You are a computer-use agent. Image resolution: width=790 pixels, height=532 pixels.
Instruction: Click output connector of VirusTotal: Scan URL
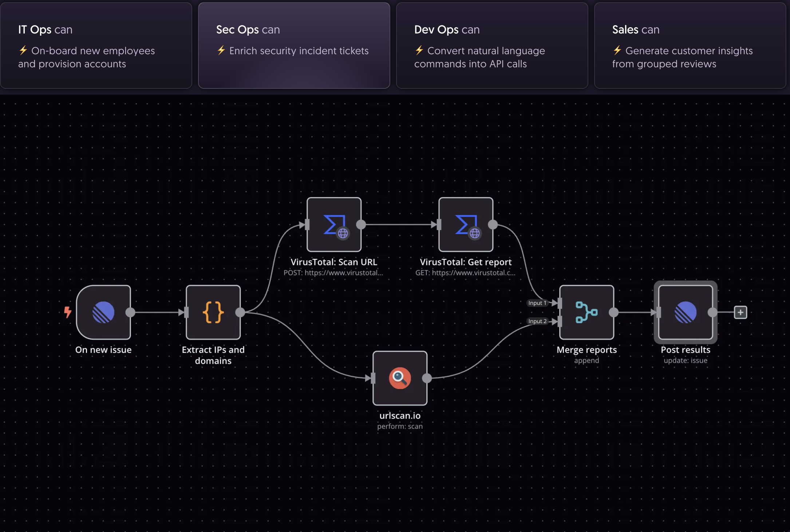click(x=361, y=225)
